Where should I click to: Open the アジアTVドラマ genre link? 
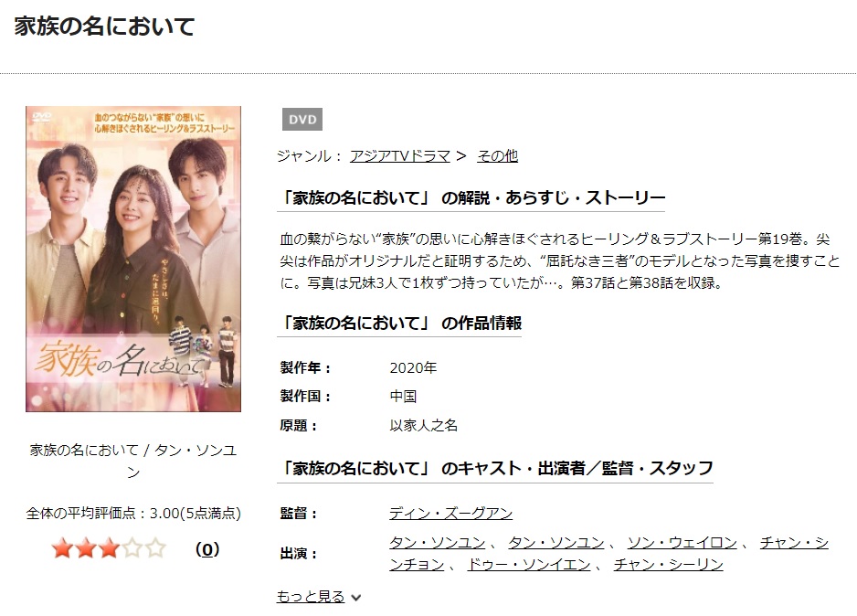(x=399, y=156)
